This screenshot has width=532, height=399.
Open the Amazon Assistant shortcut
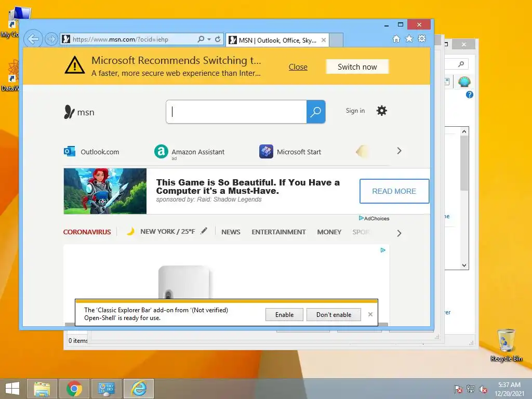click(189, 152)
